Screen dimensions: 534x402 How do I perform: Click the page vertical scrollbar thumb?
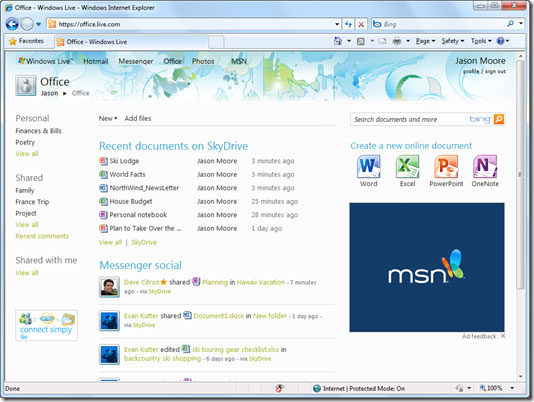click(520, 174)
